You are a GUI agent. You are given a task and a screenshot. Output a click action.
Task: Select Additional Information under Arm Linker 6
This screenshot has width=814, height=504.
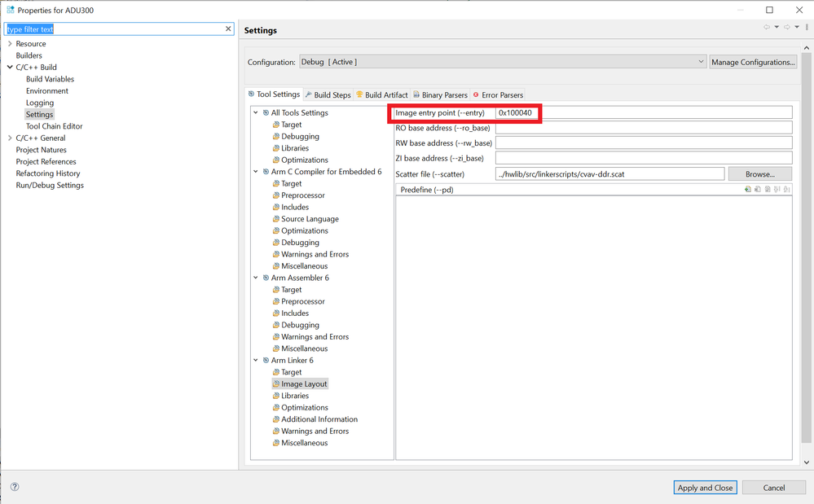tap(319, 419)
